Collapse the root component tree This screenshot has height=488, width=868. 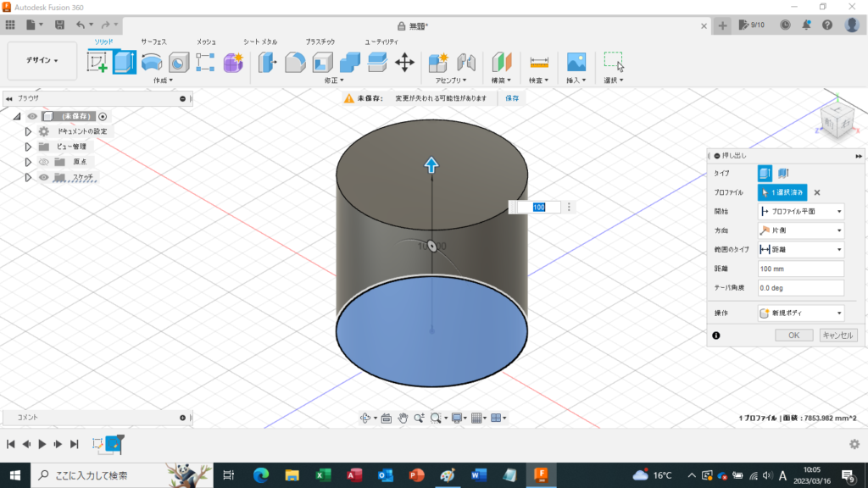click(17, 116)
